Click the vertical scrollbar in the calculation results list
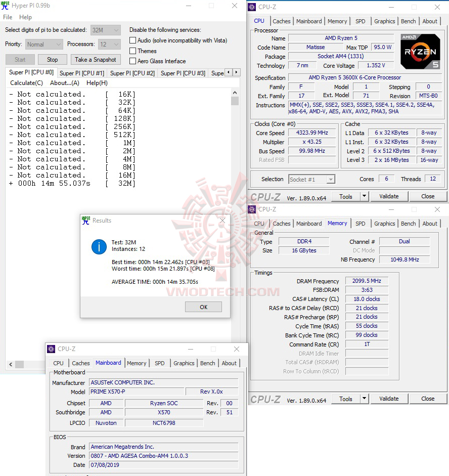The height and width of the screenshot is (476, 449). [235, 101]
